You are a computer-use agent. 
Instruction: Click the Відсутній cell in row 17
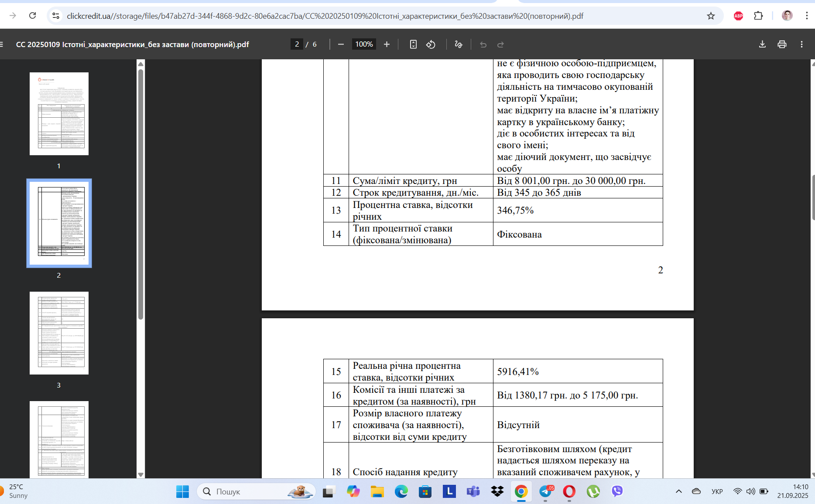point(578,425)
